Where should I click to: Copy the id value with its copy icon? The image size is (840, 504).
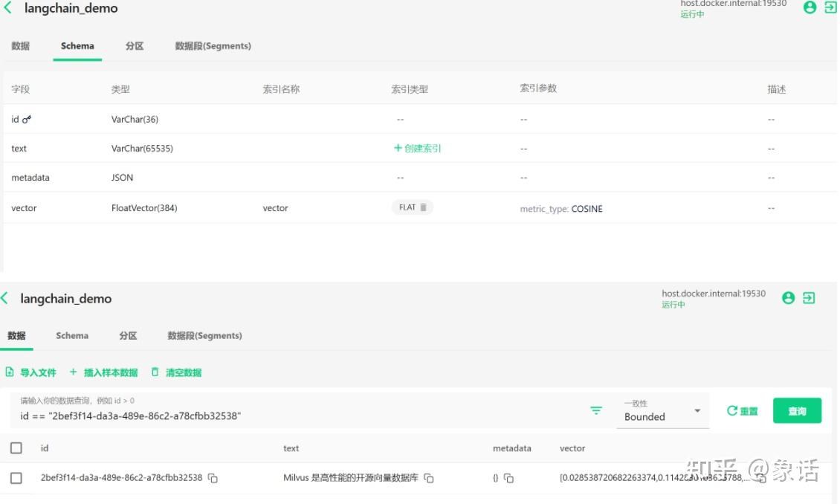click(x=213, y=478)
